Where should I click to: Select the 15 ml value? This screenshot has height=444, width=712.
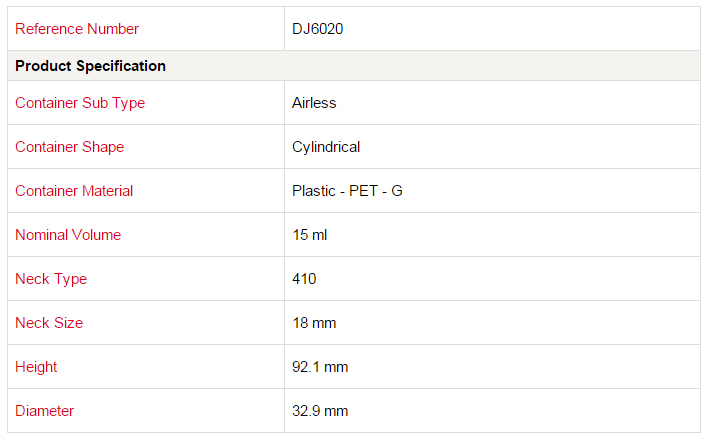tap(310, 235)
